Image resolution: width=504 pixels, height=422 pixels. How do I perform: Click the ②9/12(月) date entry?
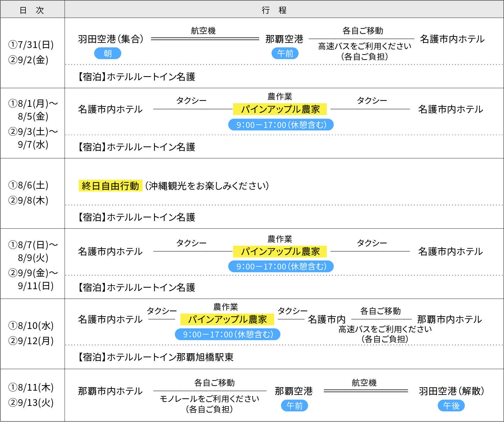(31, 341)
